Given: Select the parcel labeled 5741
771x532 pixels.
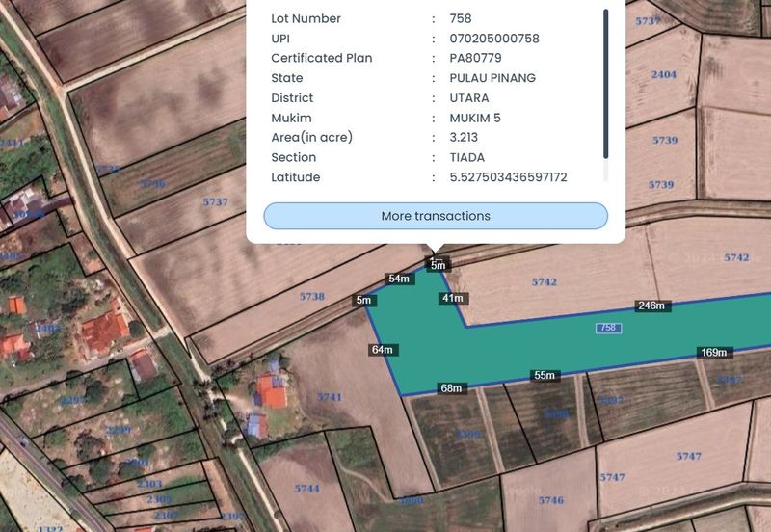Looking at the screenshot, I should coord(330,397).
